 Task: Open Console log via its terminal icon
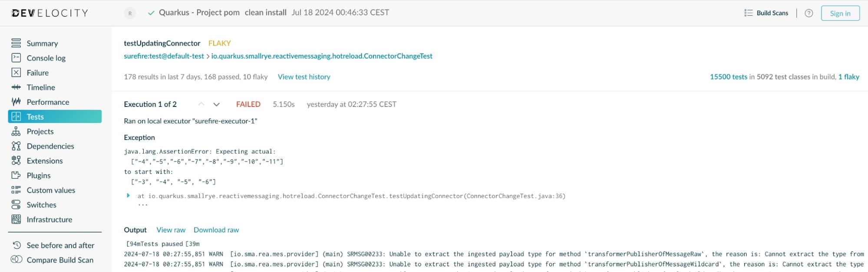16,58
